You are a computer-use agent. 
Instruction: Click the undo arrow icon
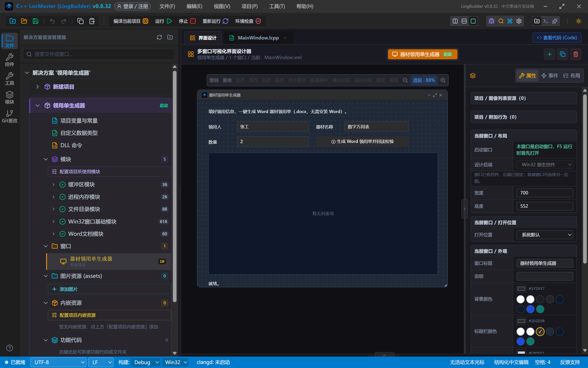52,21
